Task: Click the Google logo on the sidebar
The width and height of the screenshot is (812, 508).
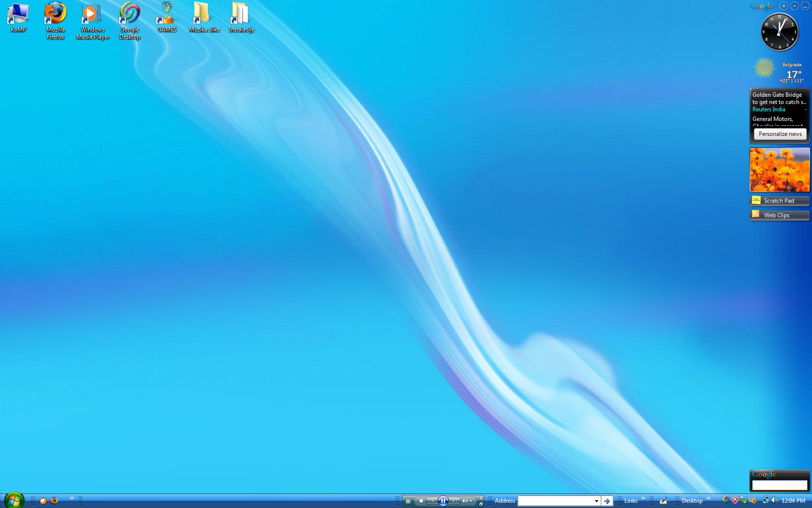Action: (762, 6)
